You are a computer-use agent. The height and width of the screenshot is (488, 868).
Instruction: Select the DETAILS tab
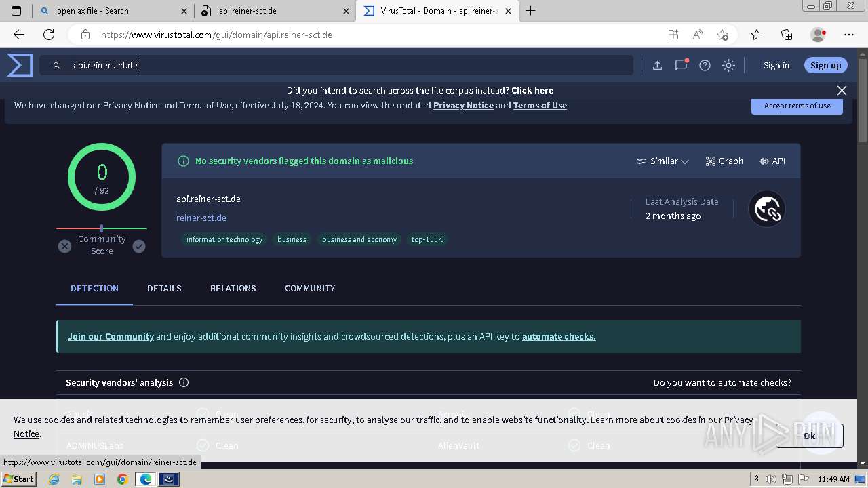pos(164,288)
